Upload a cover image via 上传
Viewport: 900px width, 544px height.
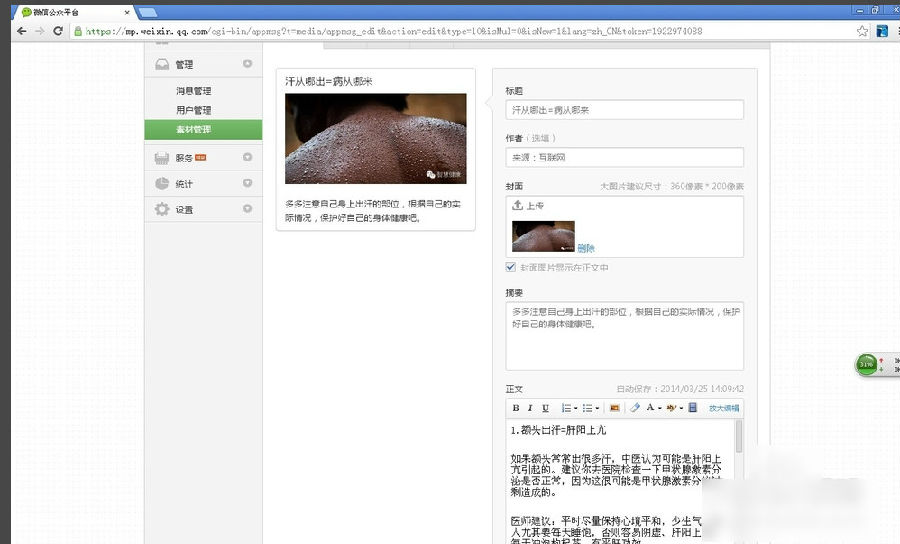527,205
